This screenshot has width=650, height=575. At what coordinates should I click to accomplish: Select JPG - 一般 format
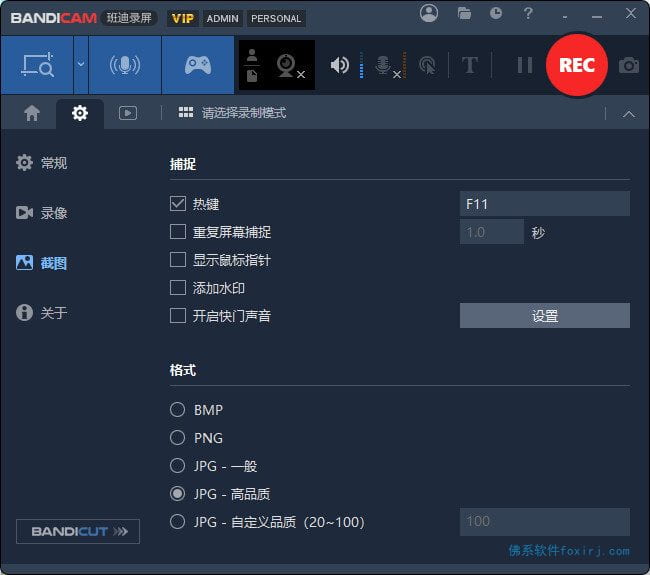click(177, 466)
